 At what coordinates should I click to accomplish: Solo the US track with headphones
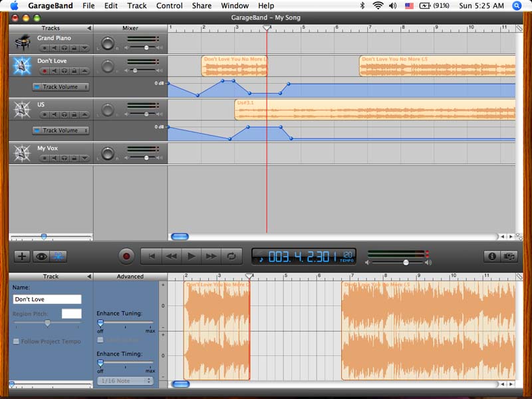[64, 114]
